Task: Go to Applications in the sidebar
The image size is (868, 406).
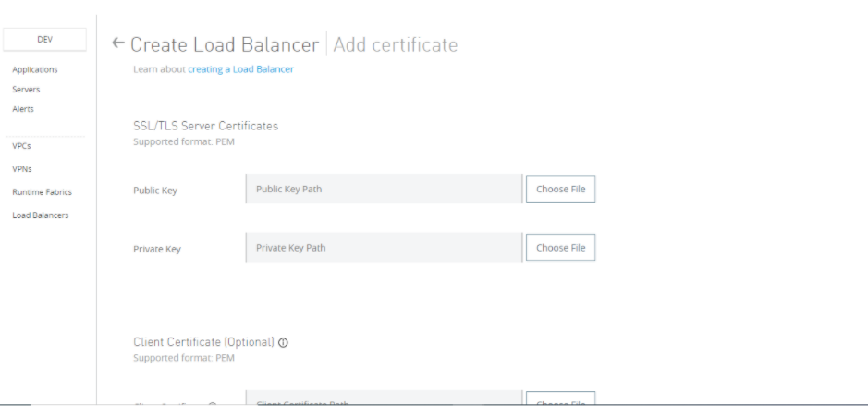Action: click(35, 69)
